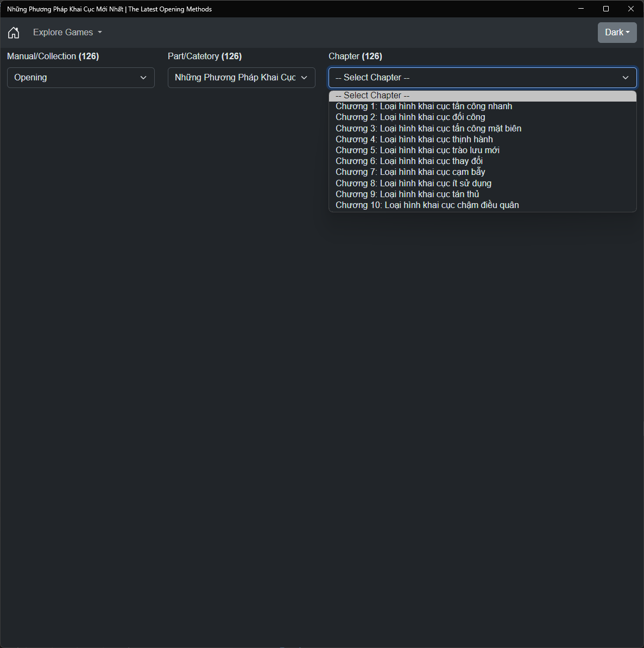Select Chương 8: ít sử dụng
Screen dimensions: 644x648
coord(413,183)
